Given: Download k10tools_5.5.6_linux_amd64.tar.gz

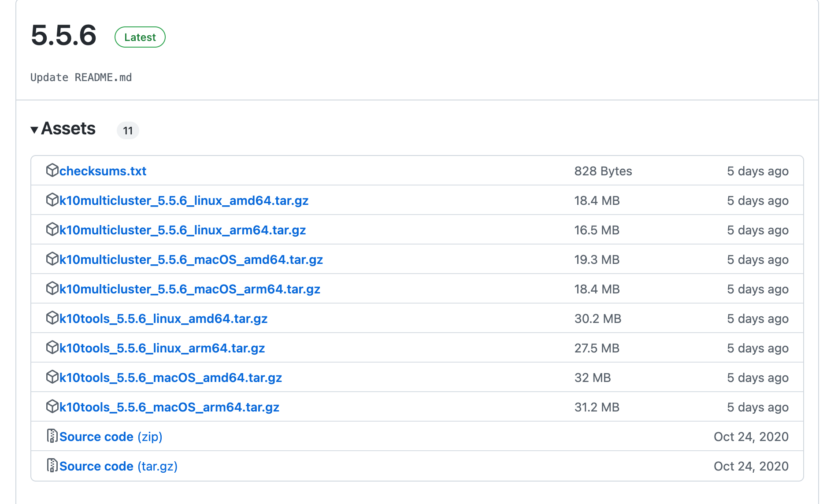Looking at the screenshot, I should point(163,319).
